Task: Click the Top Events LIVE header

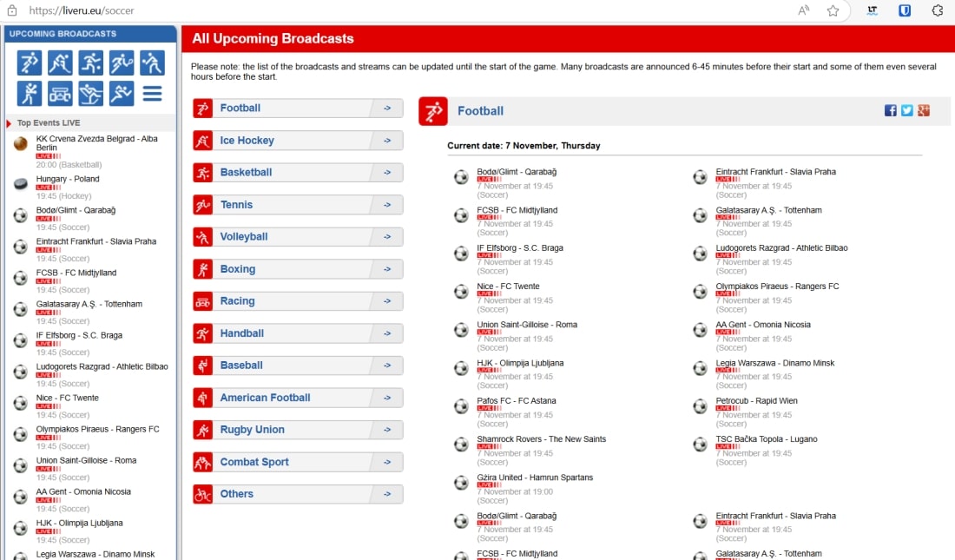Action: (49, 123)
